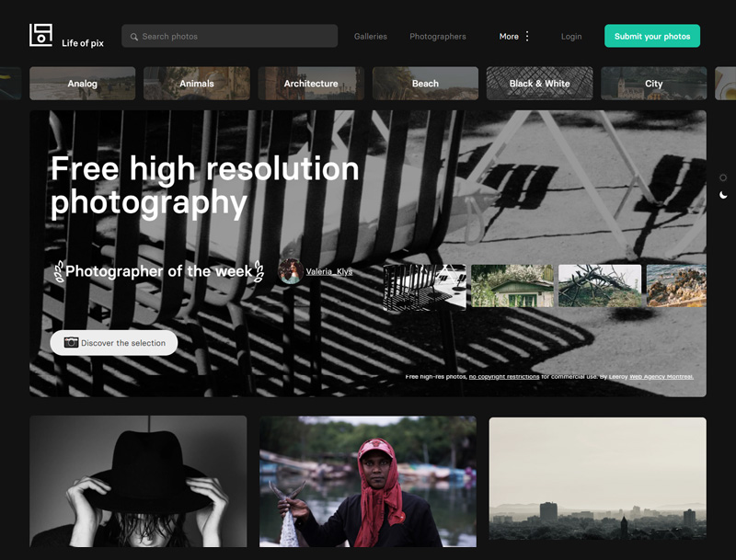
Task: Select the Animals category tile
Action: point(196,83)
